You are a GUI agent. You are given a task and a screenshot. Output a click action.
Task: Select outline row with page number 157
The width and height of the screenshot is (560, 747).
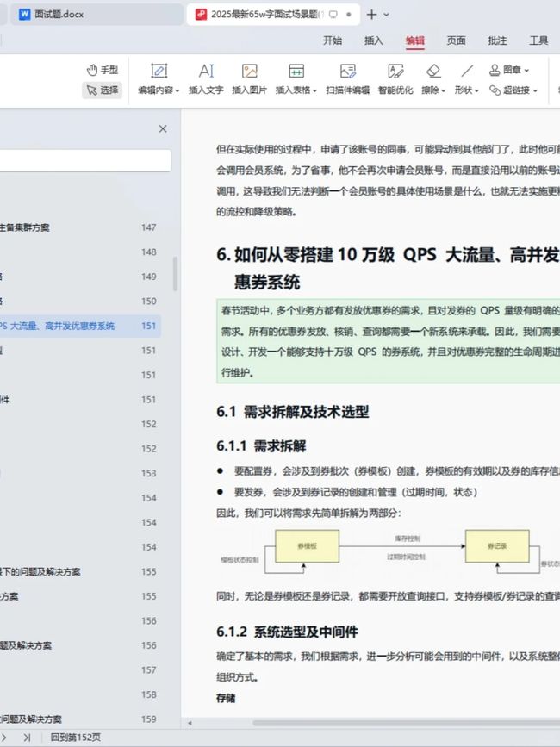80,669
